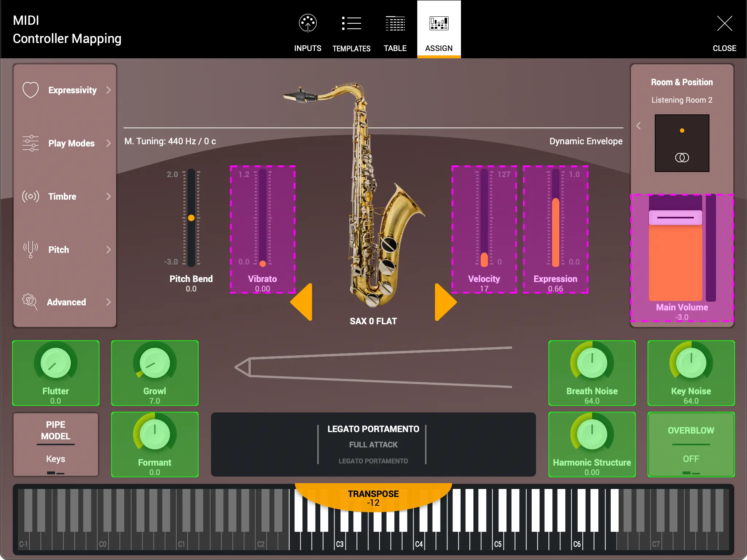The width and height of the screenshot is (747, 560).
Task: Click the Transpose -12 button
Action: tap(373, 498)
